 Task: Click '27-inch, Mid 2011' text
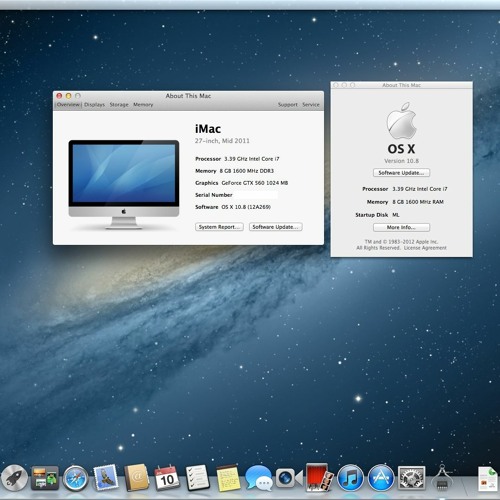pos(222,141)
